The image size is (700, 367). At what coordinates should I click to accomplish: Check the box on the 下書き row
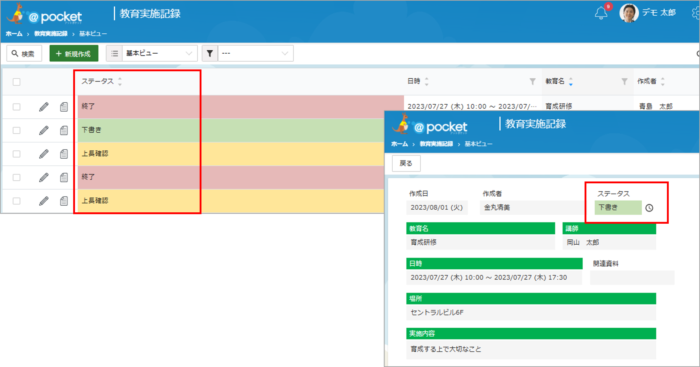click(x=17, y=130)
